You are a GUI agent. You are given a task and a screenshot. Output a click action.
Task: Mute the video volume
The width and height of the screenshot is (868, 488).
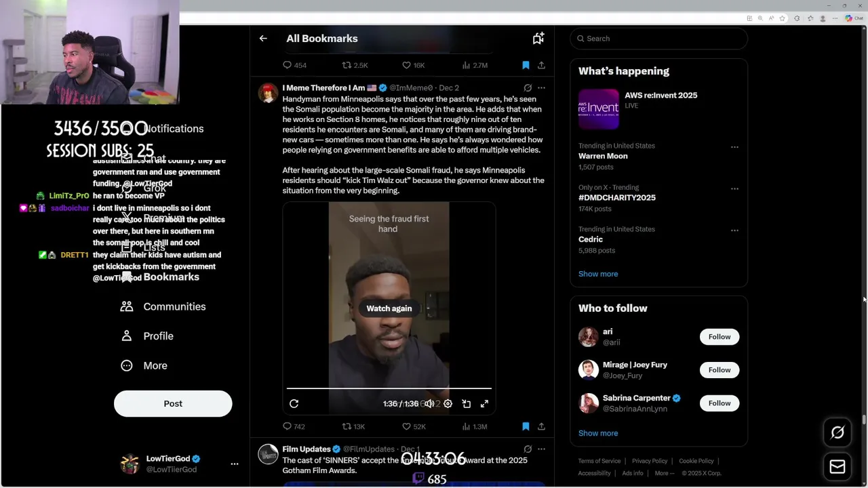tap(429, 403)
